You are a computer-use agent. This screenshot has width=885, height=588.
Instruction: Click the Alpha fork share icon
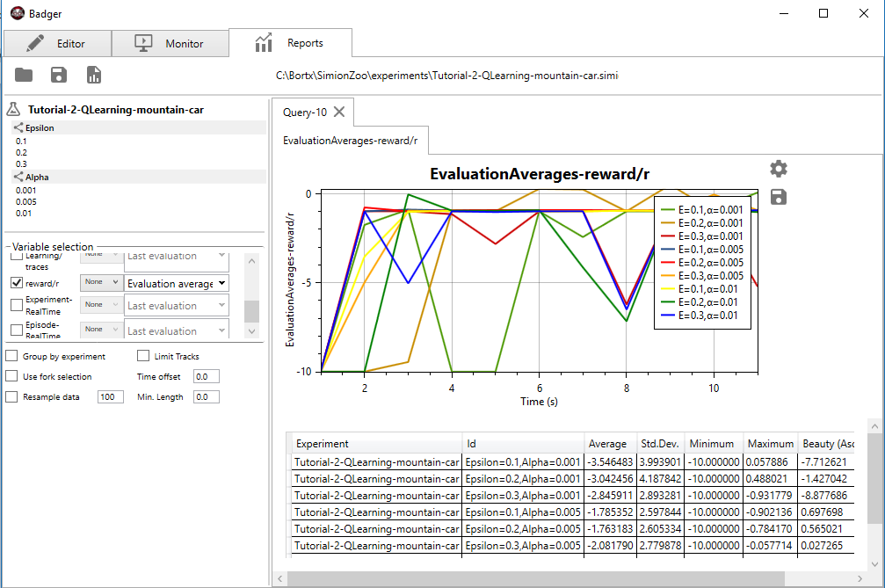coord(18,177)
